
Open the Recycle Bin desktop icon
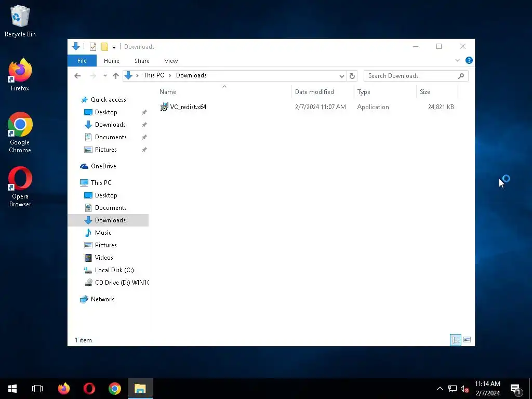click(20, 21)
